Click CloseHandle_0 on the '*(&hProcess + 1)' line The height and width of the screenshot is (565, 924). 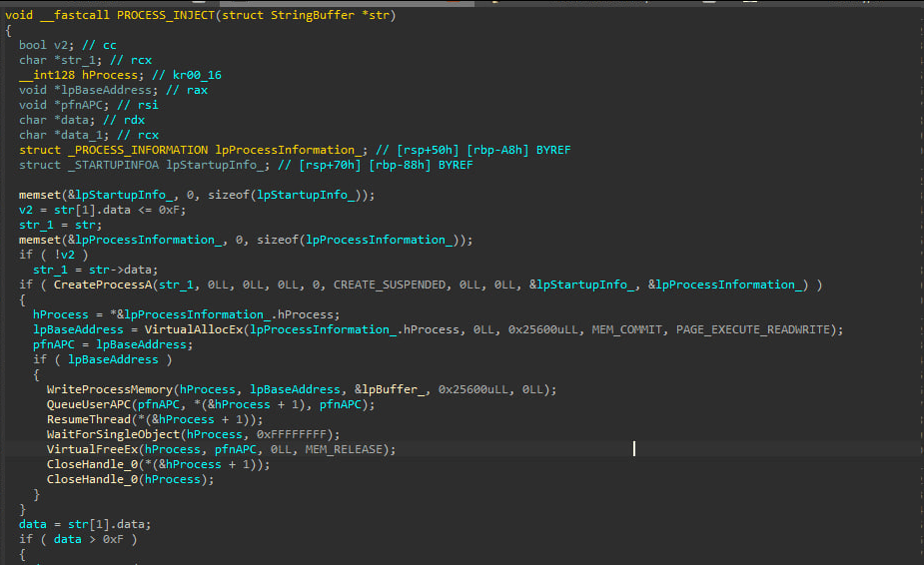point(92,465)
